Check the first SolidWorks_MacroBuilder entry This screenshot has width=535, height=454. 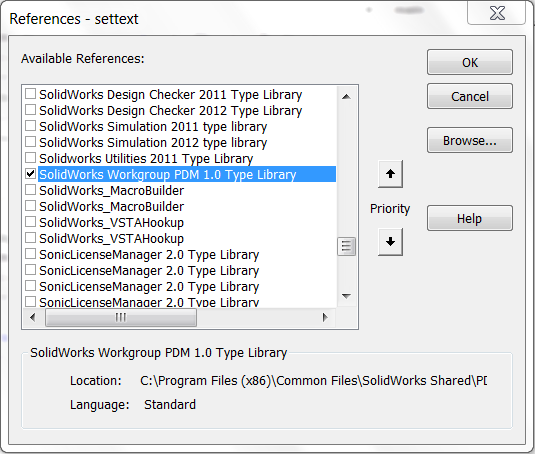[30, 190]
